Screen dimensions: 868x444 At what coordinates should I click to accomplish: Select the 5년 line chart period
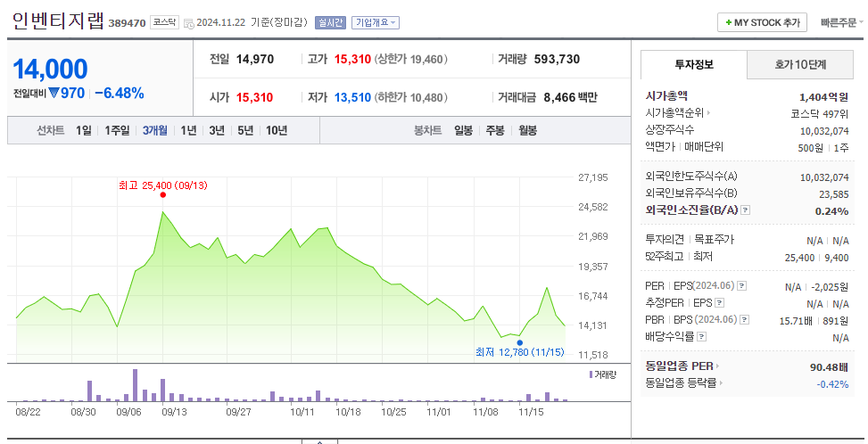(245, 130)
